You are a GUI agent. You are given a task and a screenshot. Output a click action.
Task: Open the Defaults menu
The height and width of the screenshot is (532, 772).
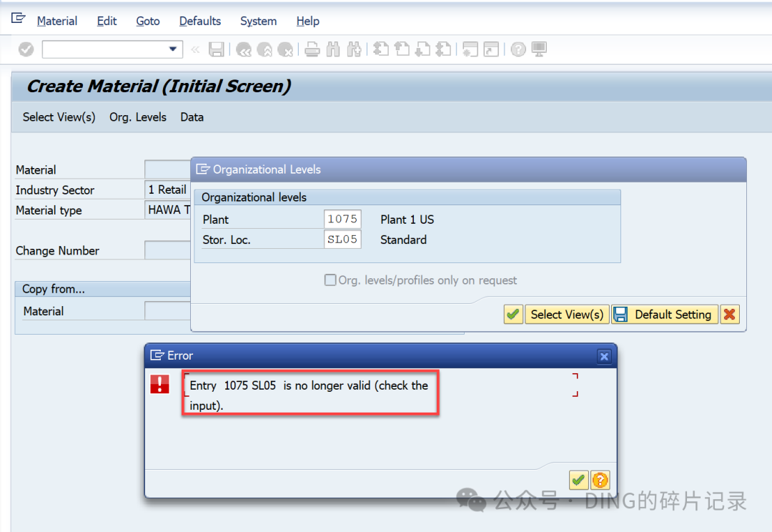coord(200,21)
